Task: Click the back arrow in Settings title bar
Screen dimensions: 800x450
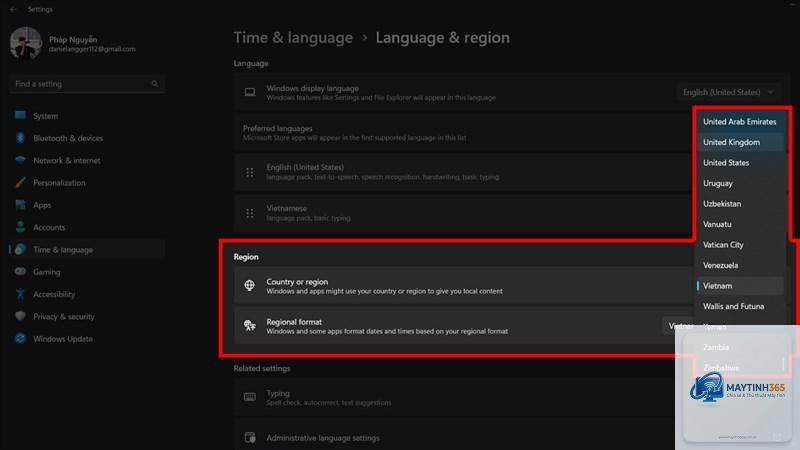Action: tap(13, 9)
